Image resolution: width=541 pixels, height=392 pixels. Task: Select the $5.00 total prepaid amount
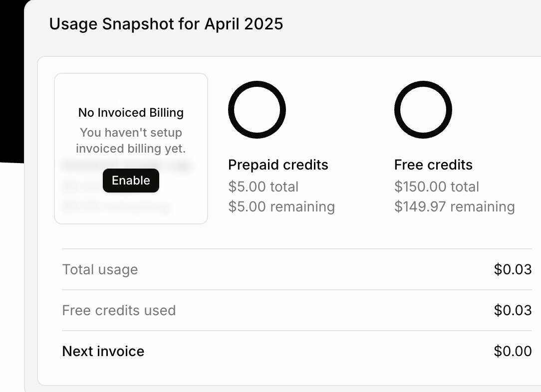(x=263, y=187)
